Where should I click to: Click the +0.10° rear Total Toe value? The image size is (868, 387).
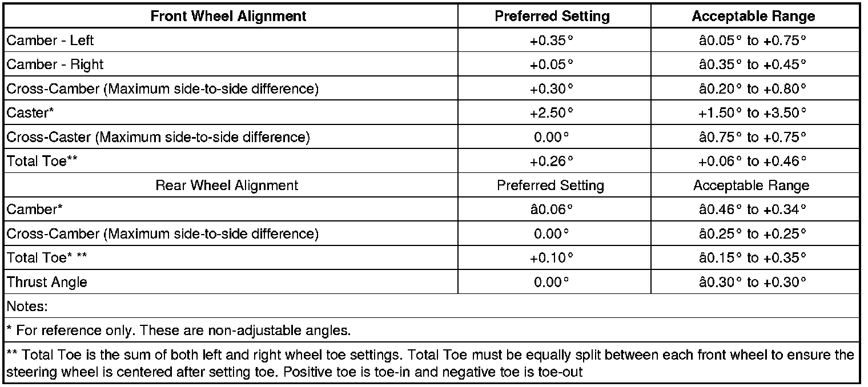[551, 258]
